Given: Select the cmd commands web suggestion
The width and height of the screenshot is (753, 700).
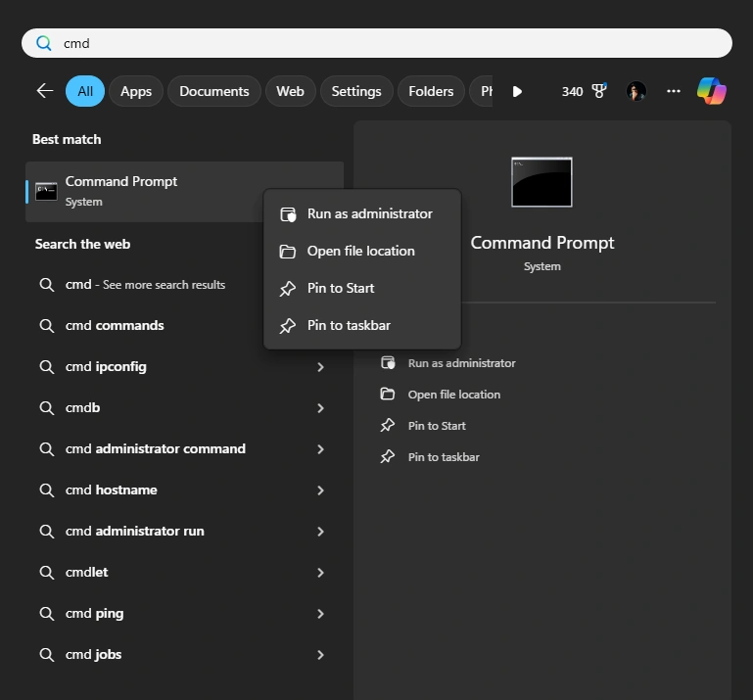Looking at the screenshot, I should click(115, 325).
